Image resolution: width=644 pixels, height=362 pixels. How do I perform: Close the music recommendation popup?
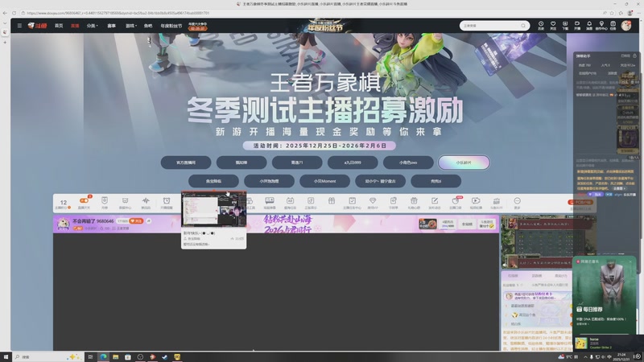(631, 261)
